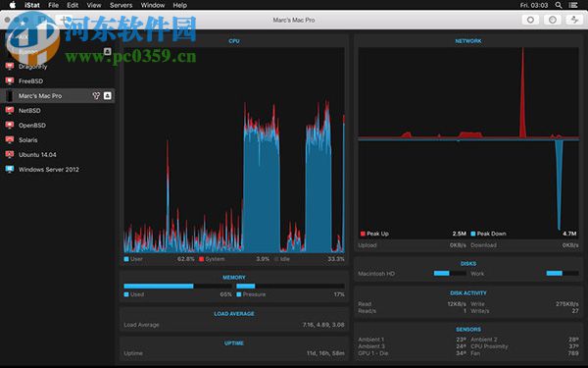Select the Windows Server 2012 server name
The image size is (588, 368).
click(x=49, y=170)
